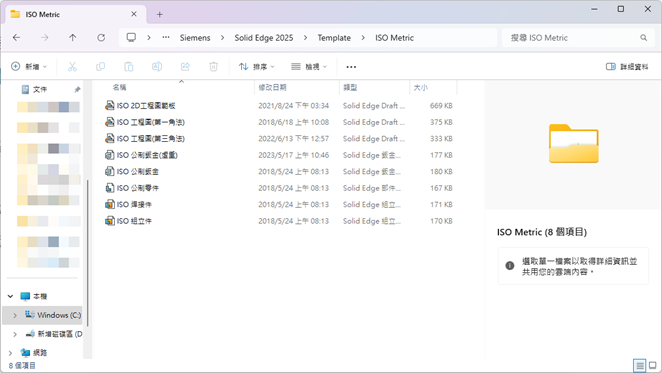Screen dimensions: 662x373
Task: Click the Paste clipboard icon
Action: click(129, 66)
